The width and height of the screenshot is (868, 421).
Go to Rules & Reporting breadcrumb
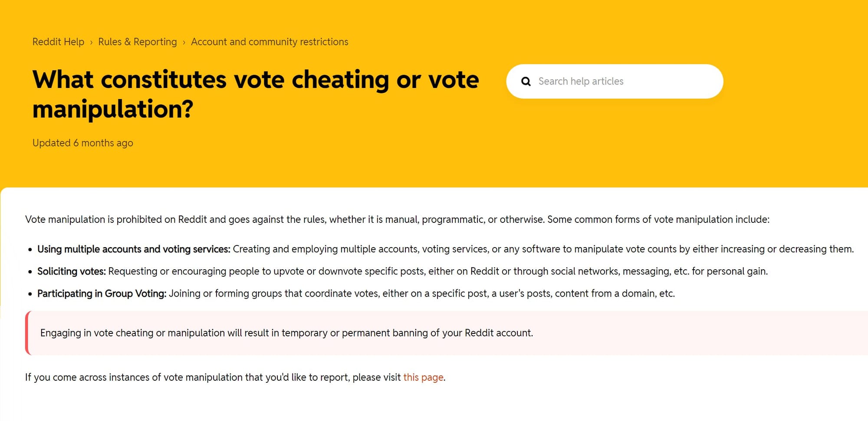(x=137, y=42)
